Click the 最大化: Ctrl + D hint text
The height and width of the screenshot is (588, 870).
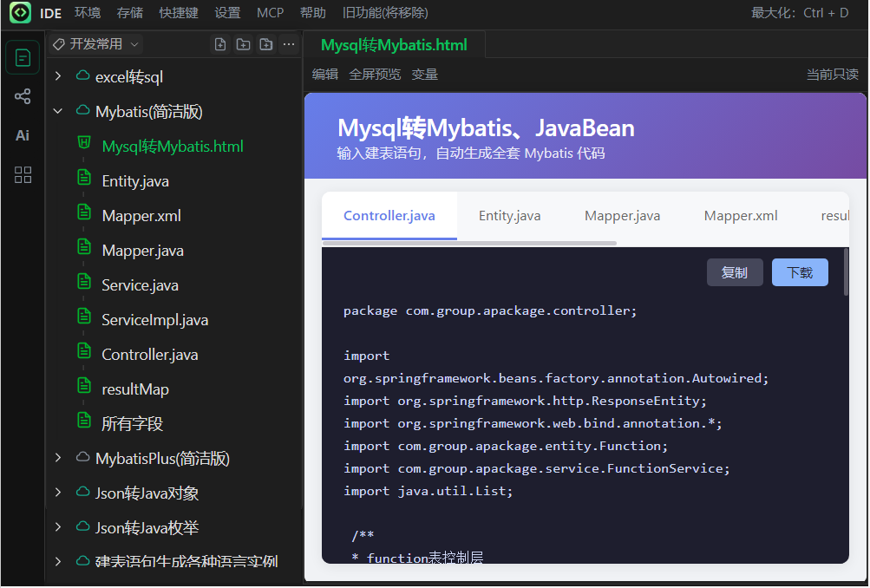pos(800,13)
